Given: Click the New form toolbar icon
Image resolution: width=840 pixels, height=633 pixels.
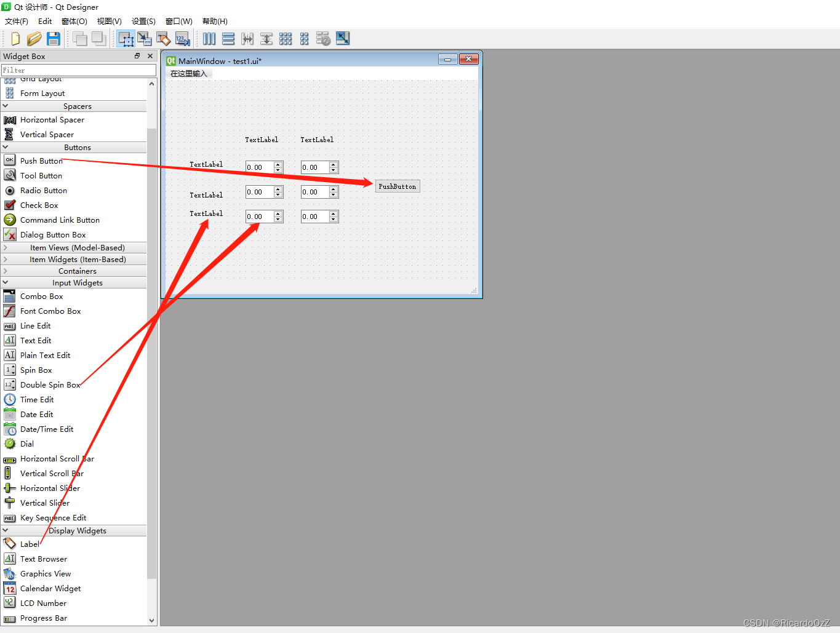Looking at the screenshot, I should click(15, 39).
